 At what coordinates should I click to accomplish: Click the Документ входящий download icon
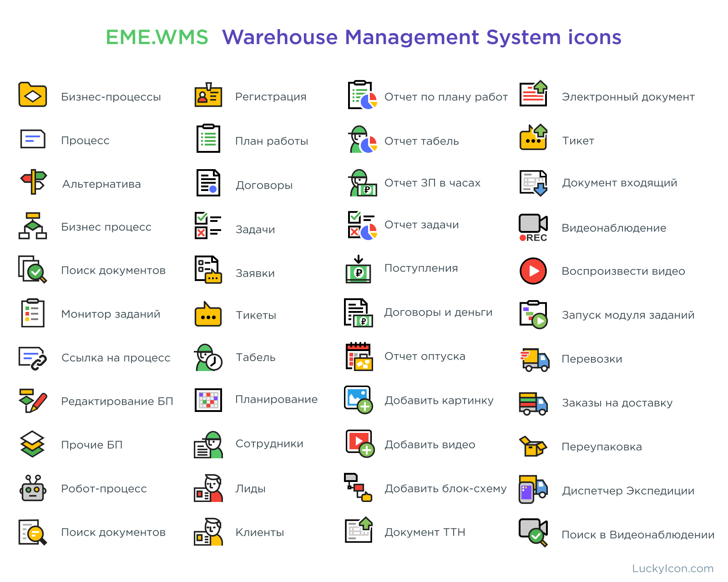[x=534, y=183]
